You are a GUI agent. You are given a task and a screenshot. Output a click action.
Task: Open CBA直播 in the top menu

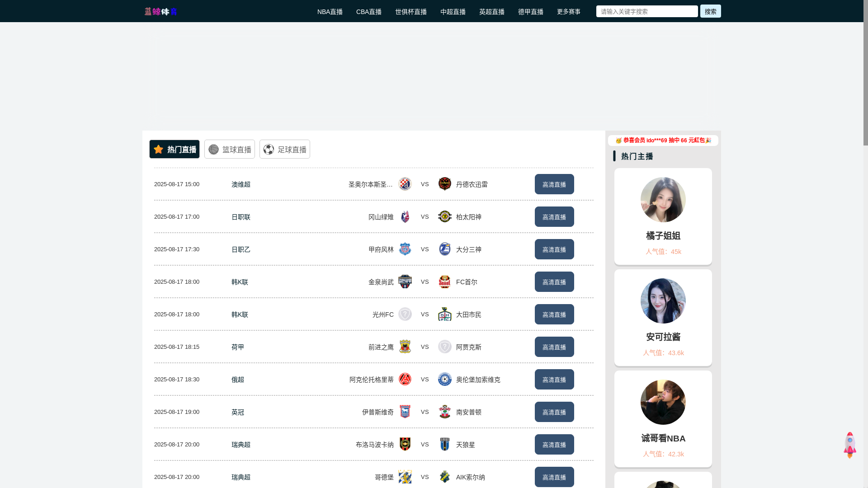[369, 11]
